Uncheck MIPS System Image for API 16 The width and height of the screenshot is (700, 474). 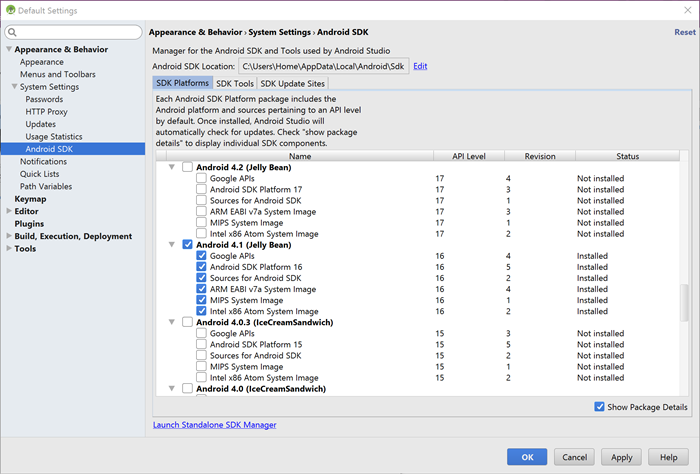(201, 300)
